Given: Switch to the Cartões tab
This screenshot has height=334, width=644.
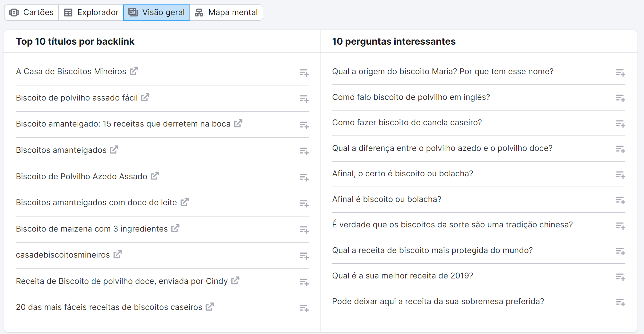Looking at the screenshot, I should click(x=31, y=13).
